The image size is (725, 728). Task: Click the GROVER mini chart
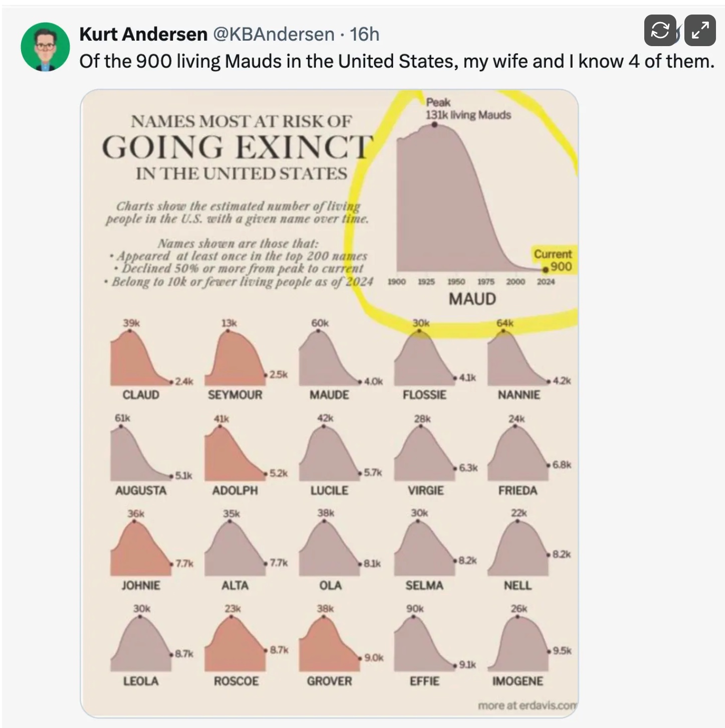click(329, 645)
